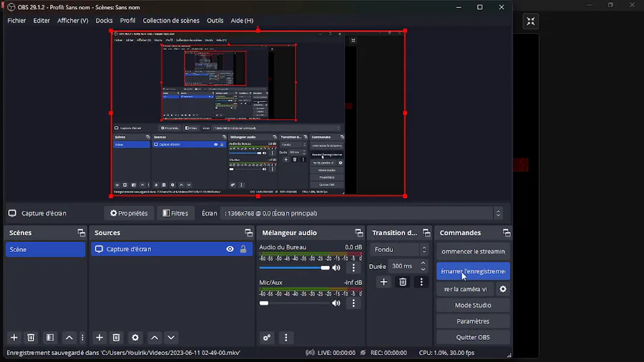
Task: Open the Docks menu
Action: [104, 21]
